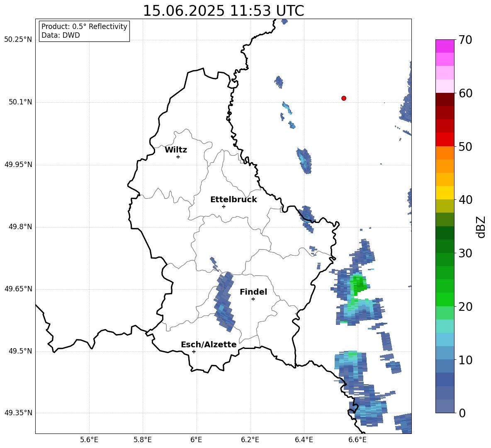
Task: Click the Ettelbruck city label
Action: tap(233, 200)
